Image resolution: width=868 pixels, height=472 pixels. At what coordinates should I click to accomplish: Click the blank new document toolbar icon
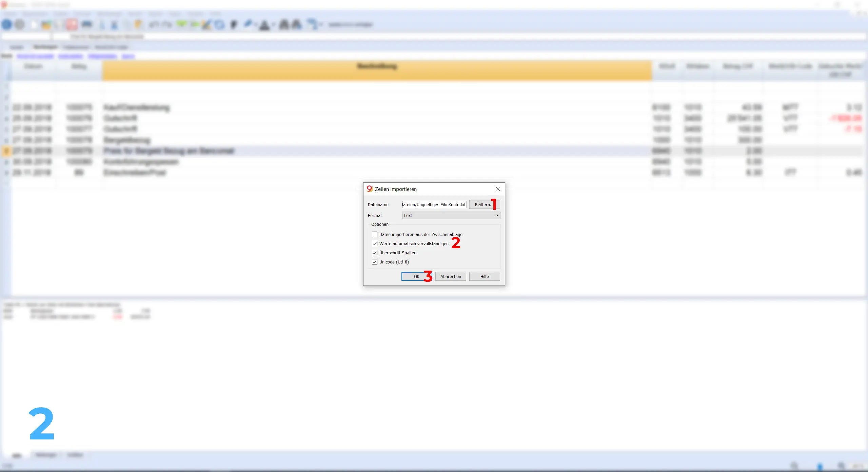coord(34,24)
